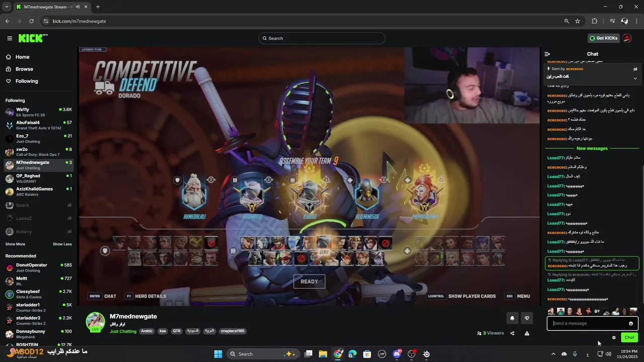
Task: Unpin the pinned chat message
Action: [635, 69]
